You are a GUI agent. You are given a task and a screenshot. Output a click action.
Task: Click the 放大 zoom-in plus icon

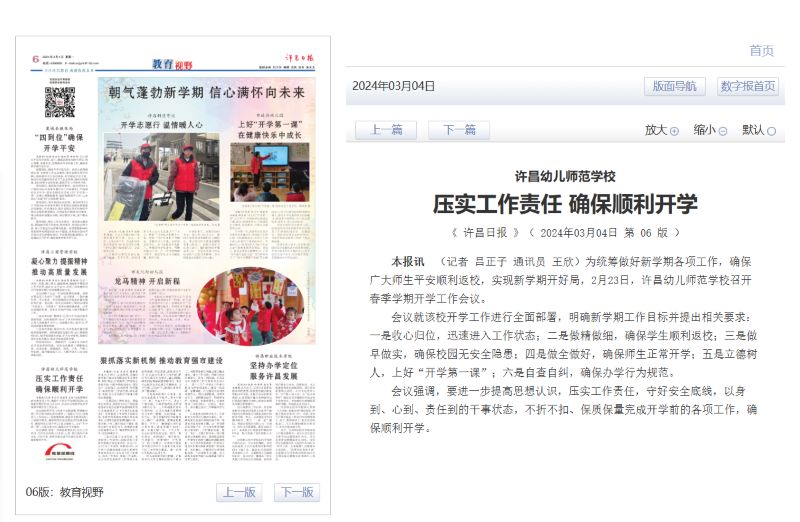point(674,131)
